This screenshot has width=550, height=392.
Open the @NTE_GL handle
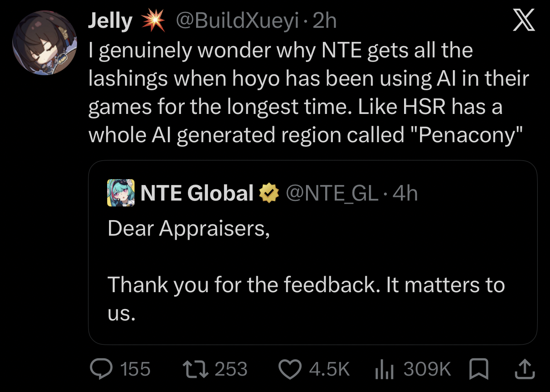332,194
